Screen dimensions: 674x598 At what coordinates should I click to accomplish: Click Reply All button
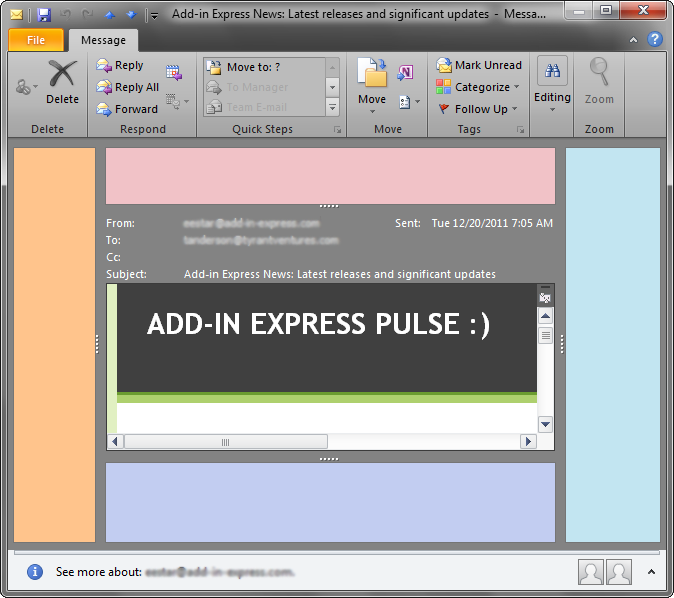click(128, 87)
